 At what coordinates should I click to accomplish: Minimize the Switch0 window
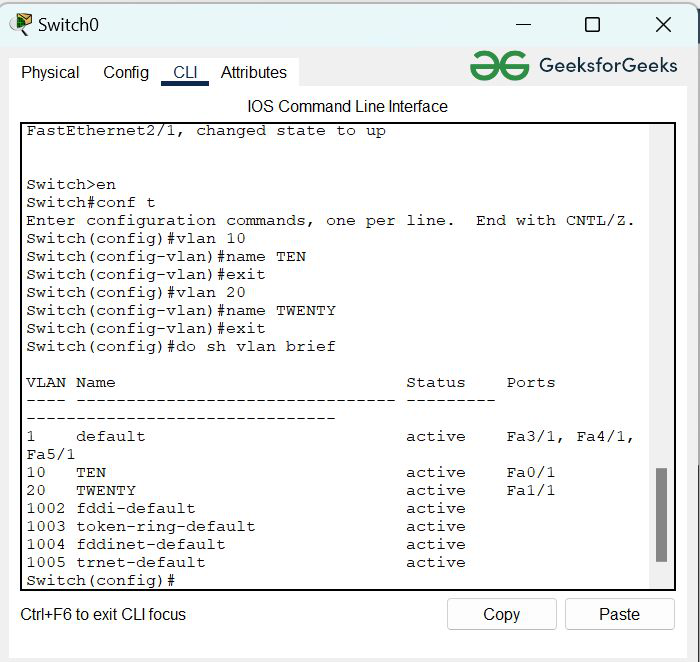coord(521,24)
